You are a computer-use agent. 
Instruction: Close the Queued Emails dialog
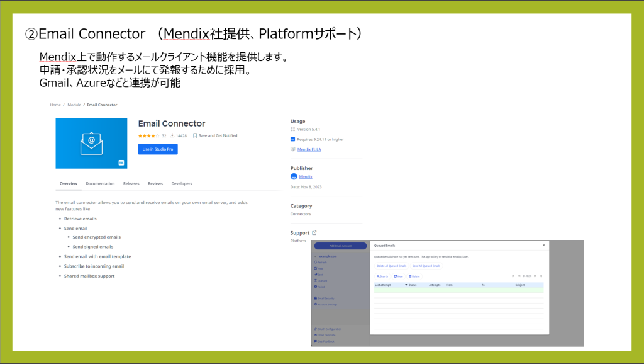543,244
